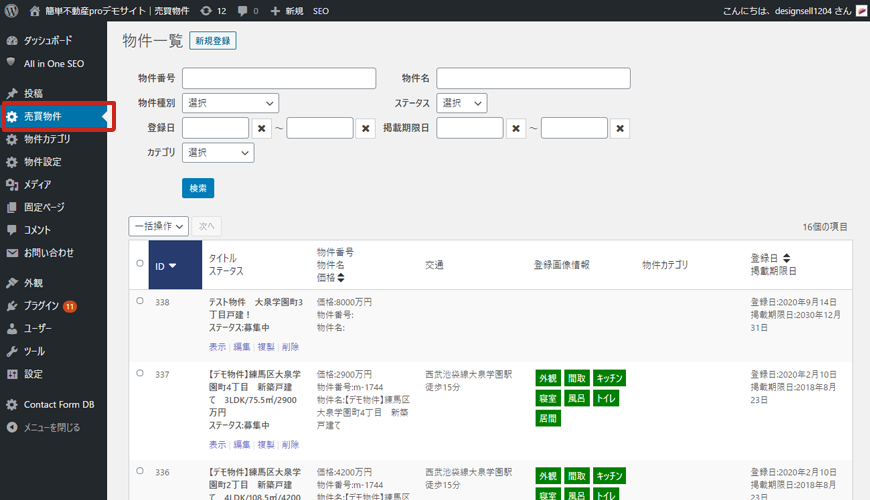Clear the 登録日 start date with X button
This screenshot has width=870, height=500.
261,128
